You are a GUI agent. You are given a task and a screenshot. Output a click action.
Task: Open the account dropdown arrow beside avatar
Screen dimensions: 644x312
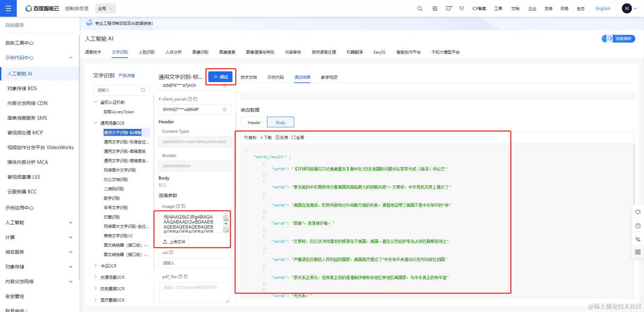pyautogui.click(x=635, y=9)
